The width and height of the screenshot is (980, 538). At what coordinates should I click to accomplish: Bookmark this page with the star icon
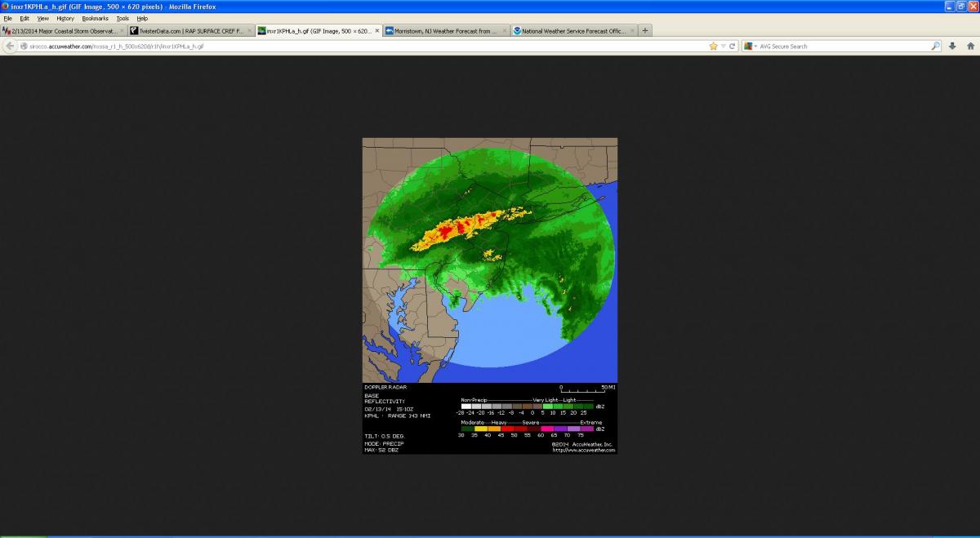coord(713,47)
